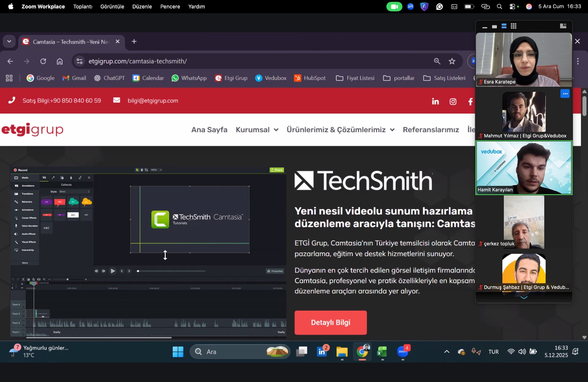The height and width of the screenshot is (382, 588).
Task: Switch Zoom panel to gallery grid view
Action: click(x=513, y=26)
